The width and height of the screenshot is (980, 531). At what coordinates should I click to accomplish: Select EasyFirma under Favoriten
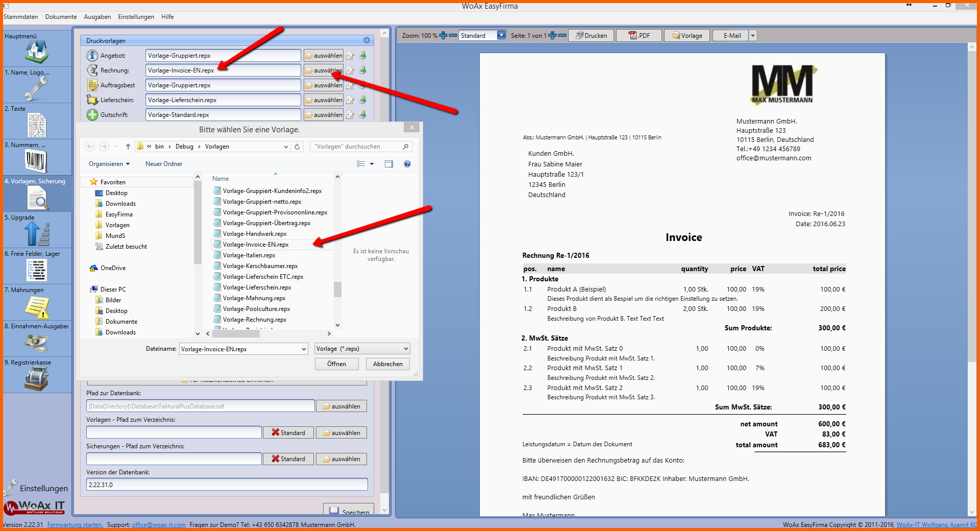(x=119, y=214)
